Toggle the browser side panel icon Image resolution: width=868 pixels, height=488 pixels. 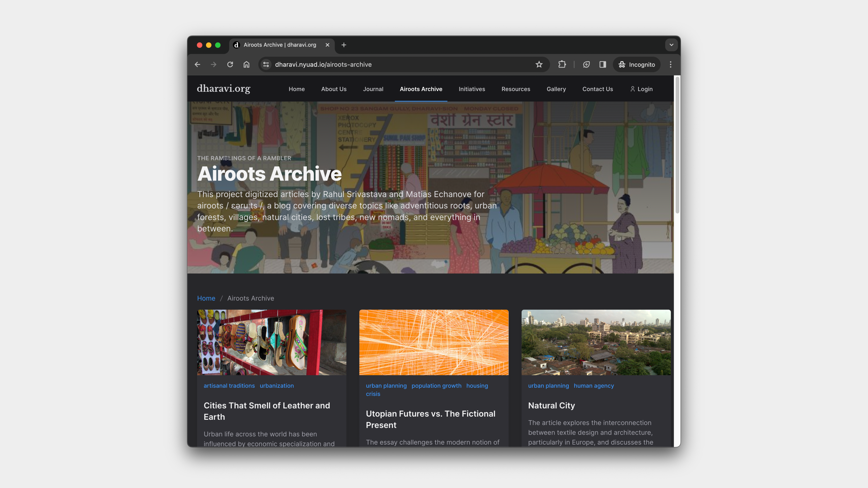pyautogui.click(x=602, y=64)
